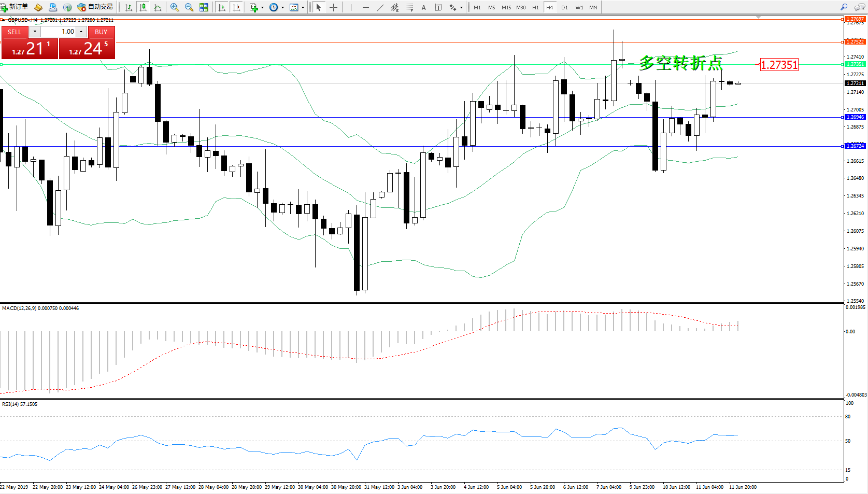Select the Crosshair tool
Viewport: 868px width, 494px height.
click(333, 7)
